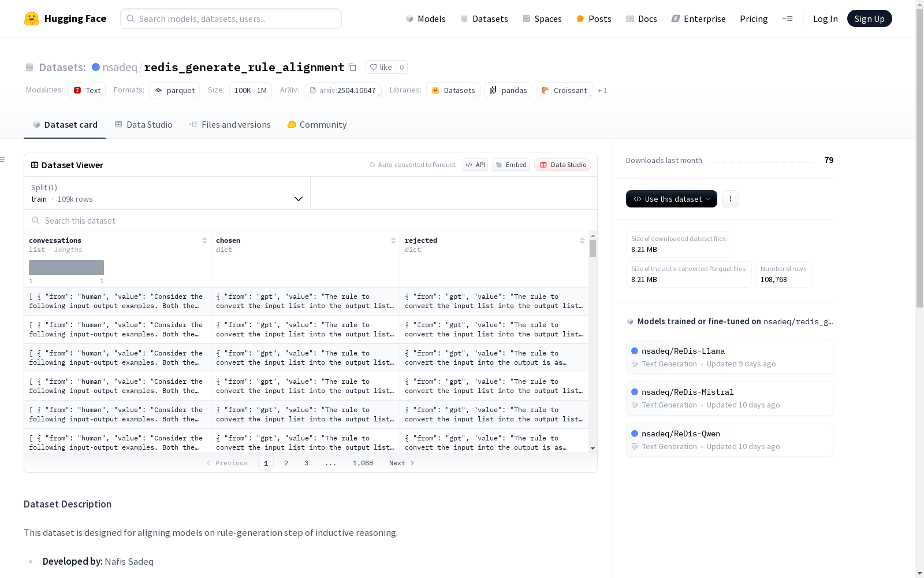Sort the chosen column
This screenshot has width=924, height=578.
[393, 240]
